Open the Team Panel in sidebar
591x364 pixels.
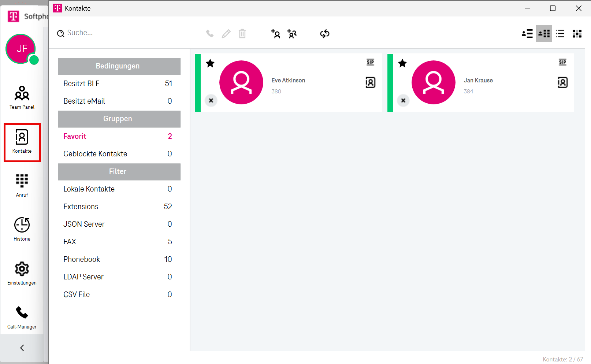(22, 97)
